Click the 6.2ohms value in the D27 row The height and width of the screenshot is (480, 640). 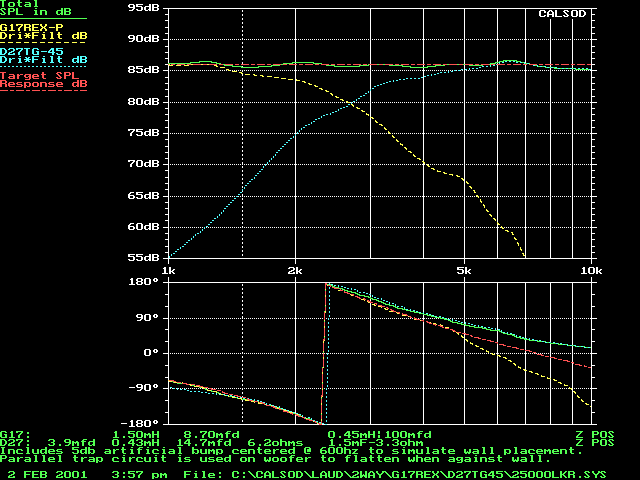[276, 444]
